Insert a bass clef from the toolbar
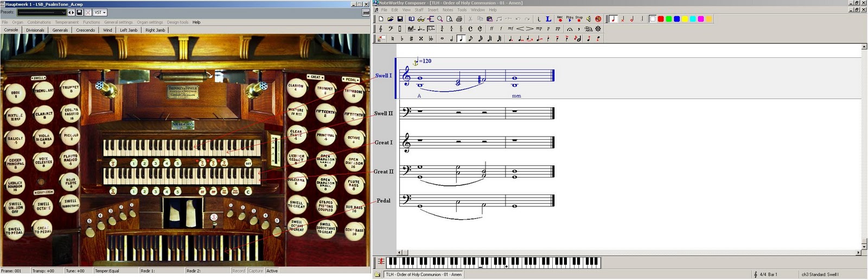 click(390, 29)
